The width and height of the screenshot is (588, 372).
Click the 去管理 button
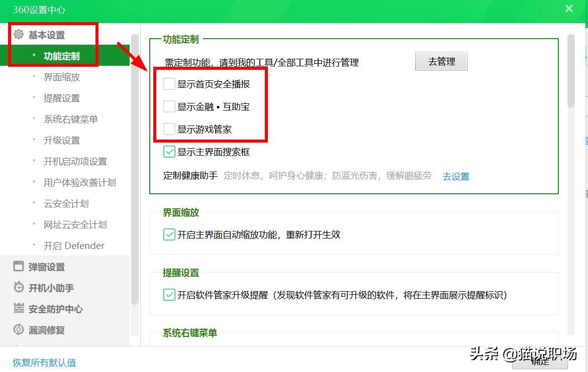pyautogui.click(x=441, y=61)
